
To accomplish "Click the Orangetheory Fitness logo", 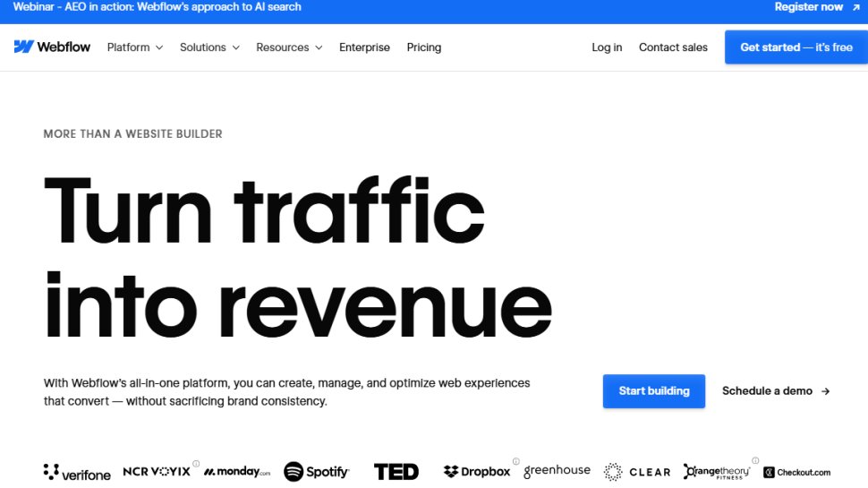I will pos(717,472).
